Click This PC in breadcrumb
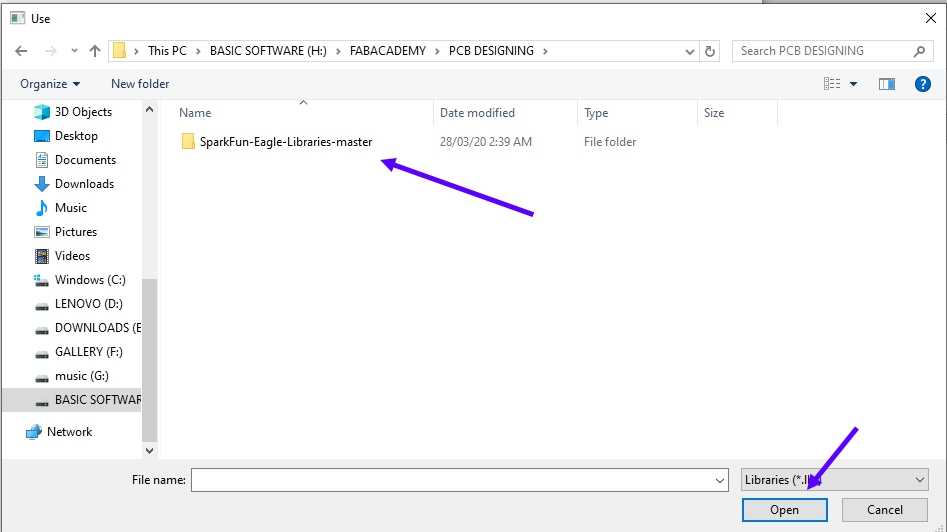The width and height of the screenshot is (947, 532). (x=167, y=51)
